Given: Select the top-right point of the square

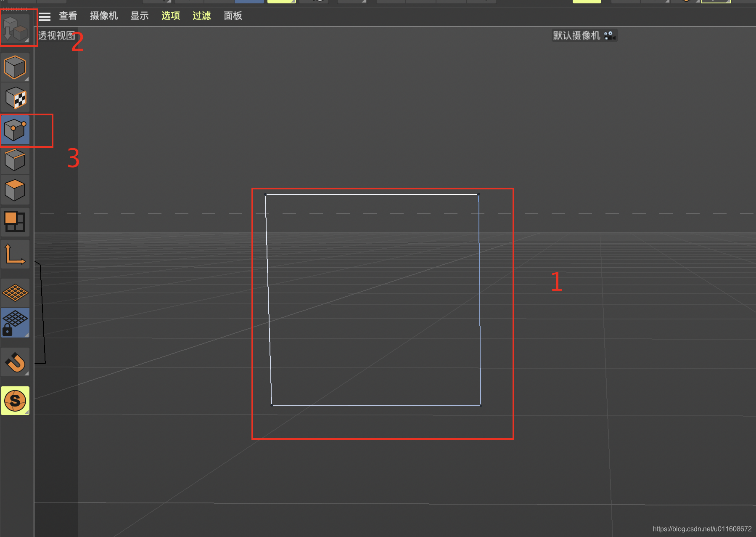Looking at the screenshot, I should point(478,194).
